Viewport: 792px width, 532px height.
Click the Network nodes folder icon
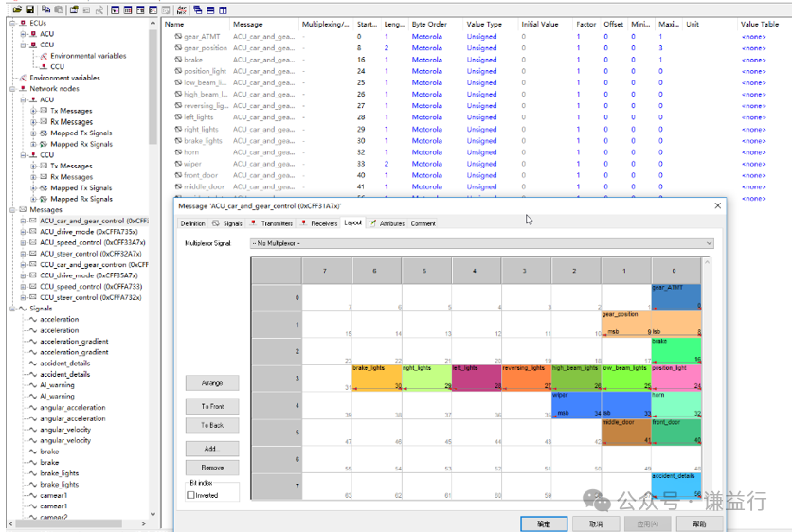23,89
